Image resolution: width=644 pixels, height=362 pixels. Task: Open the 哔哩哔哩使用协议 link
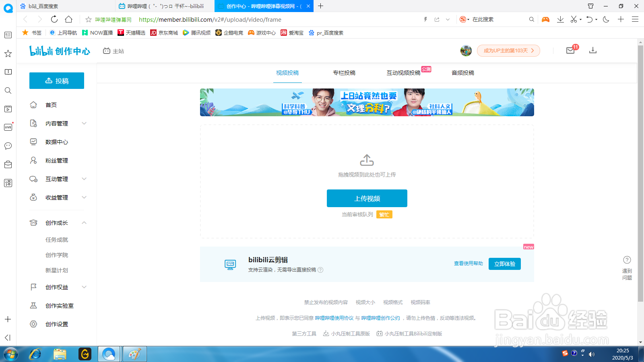tap(334, 318)
